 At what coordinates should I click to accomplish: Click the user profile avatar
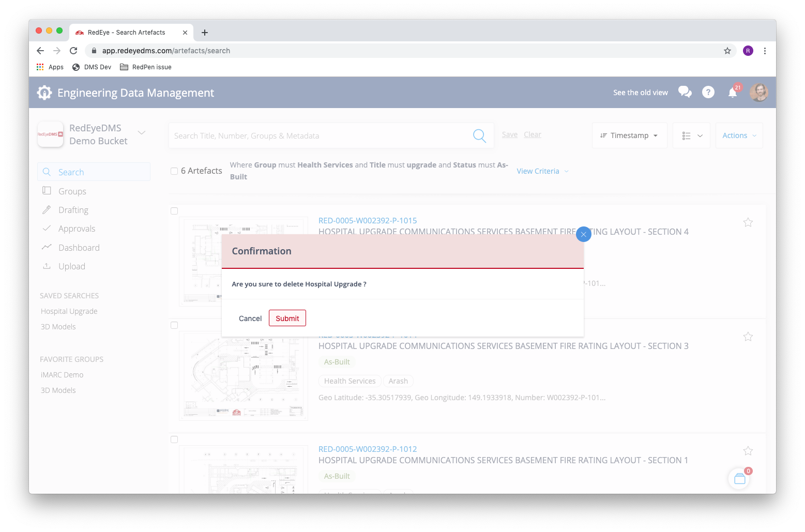coord(758,93)
